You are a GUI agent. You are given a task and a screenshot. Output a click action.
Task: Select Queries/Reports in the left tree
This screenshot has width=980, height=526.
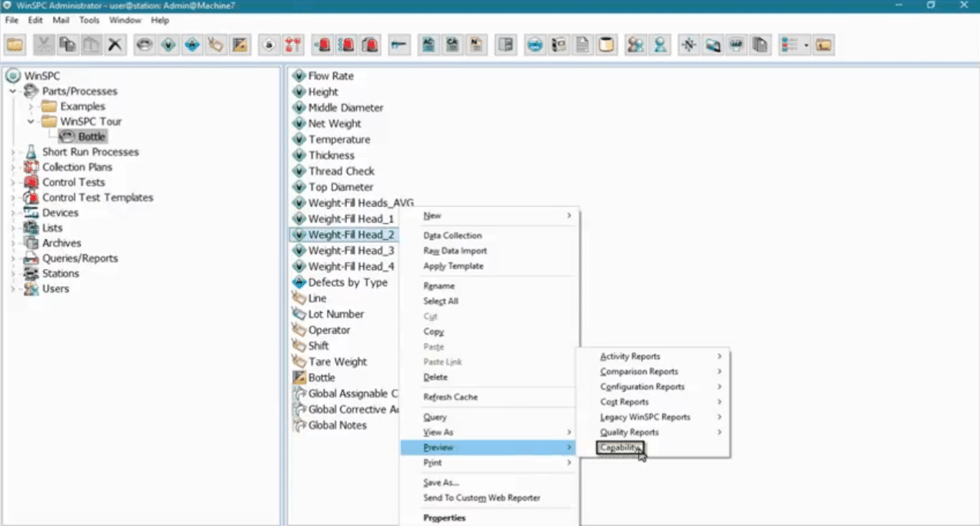tap(80, 258)
